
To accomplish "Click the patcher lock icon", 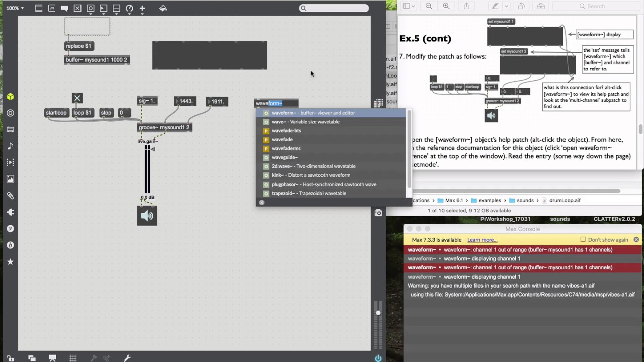I will click(x=10, y=358).
